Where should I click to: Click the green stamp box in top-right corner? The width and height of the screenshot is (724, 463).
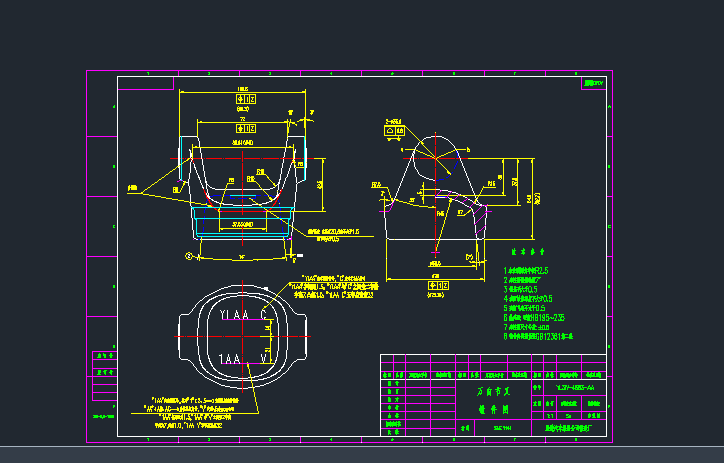click(x=594, y=84)
